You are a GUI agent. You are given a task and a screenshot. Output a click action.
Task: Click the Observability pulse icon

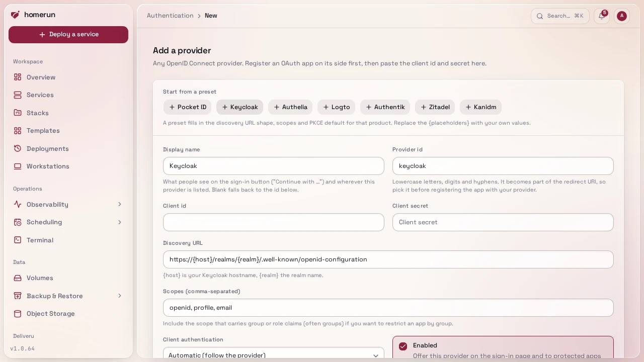click(x=18, y=204)
